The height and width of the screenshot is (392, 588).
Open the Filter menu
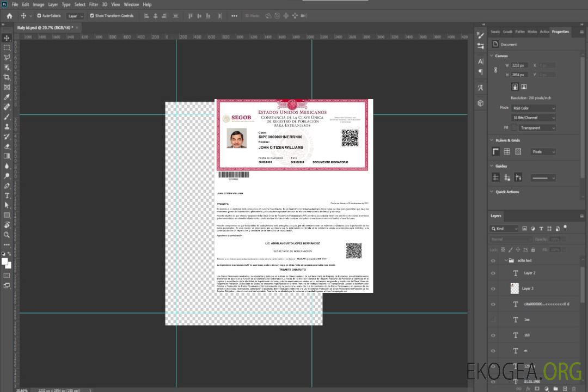[94, 4]
